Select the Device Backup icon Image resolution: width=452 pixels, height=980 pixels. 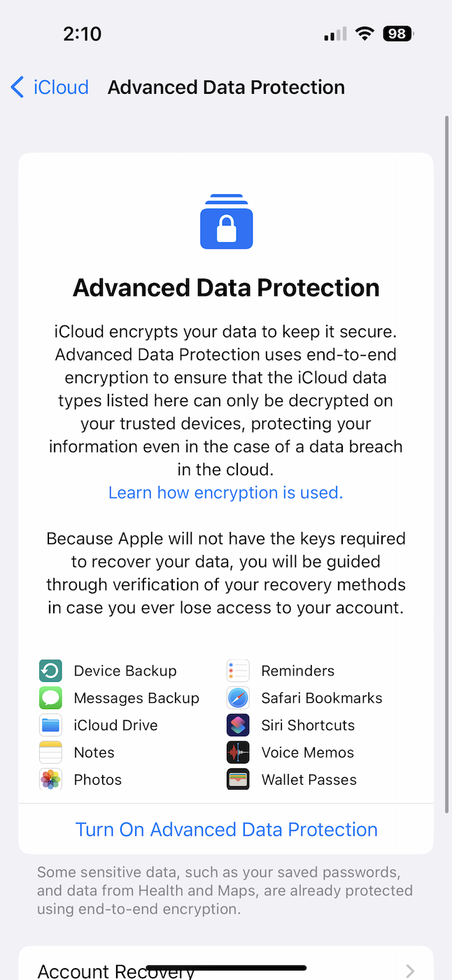(x=50, y=670)
